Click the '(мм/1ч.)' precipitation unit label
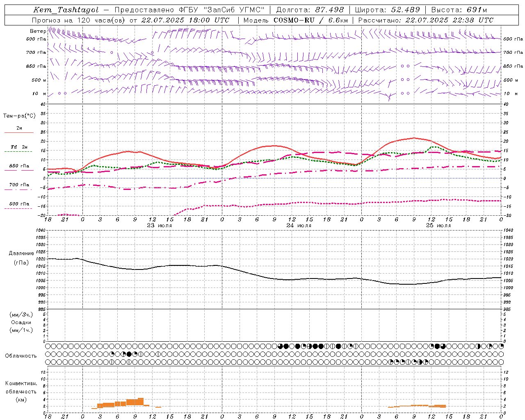The image size is (525, 420). (x=21, y=330)
